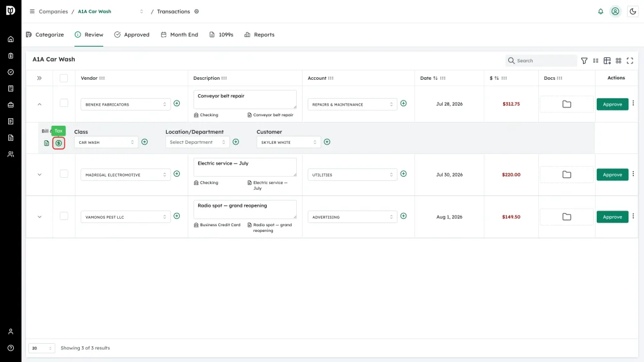The image size is (644, 362).
Task: Add new department next to Select Department
Action: [236, 142]
